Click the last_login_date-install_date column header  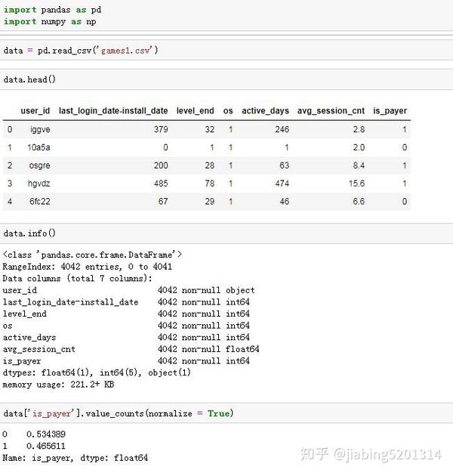coord(113,110)
